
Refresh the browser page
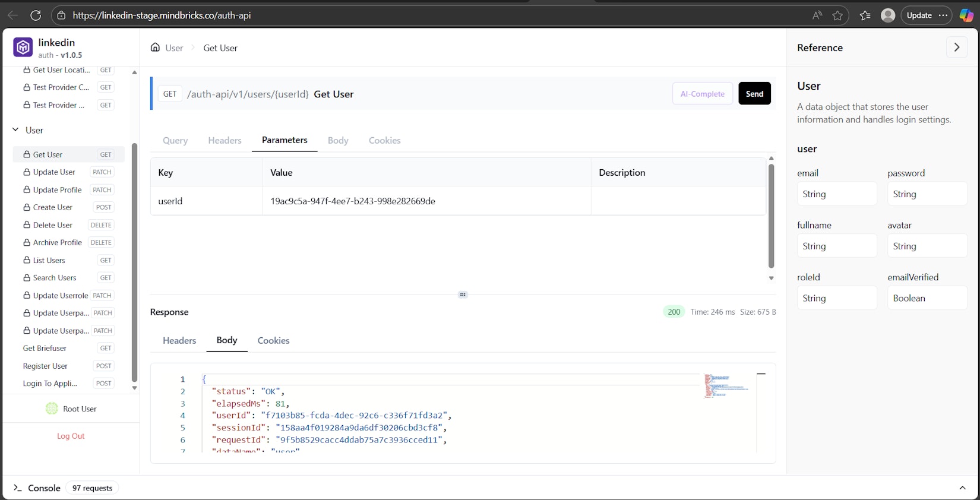36,15
